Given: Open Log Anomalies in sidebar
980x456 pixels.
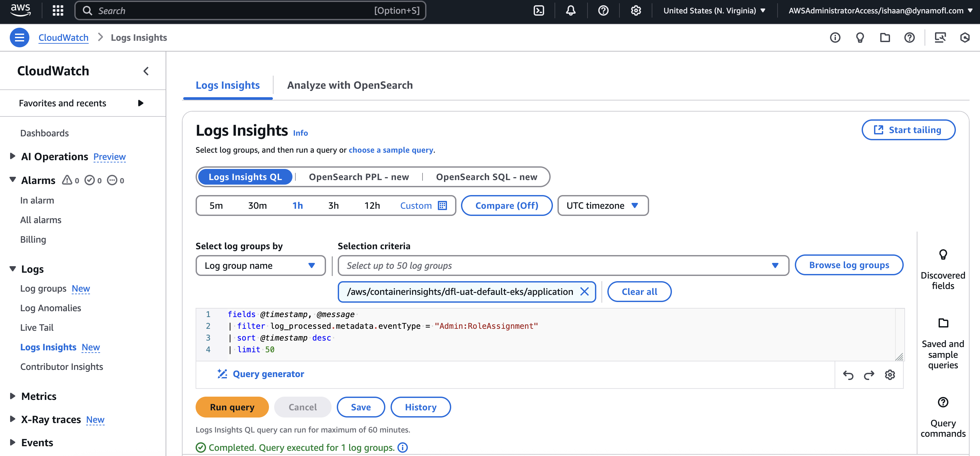Looking at the screenshot, I should 51,308.
